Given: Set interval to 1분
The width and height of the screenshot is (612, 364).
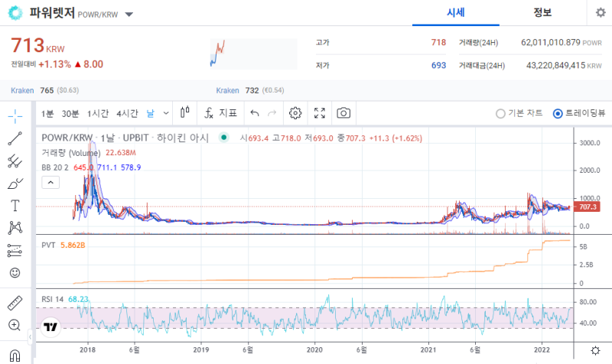Looking at the screenshot, I should (47, 113).
